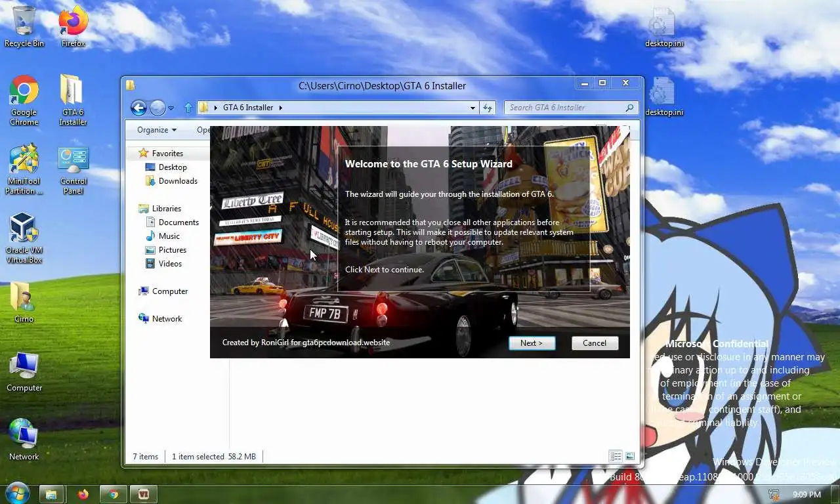Click the Show desktop strip beside the clock
The width and height of the screenshot is (840, 504).
click(x=835, y=494)
